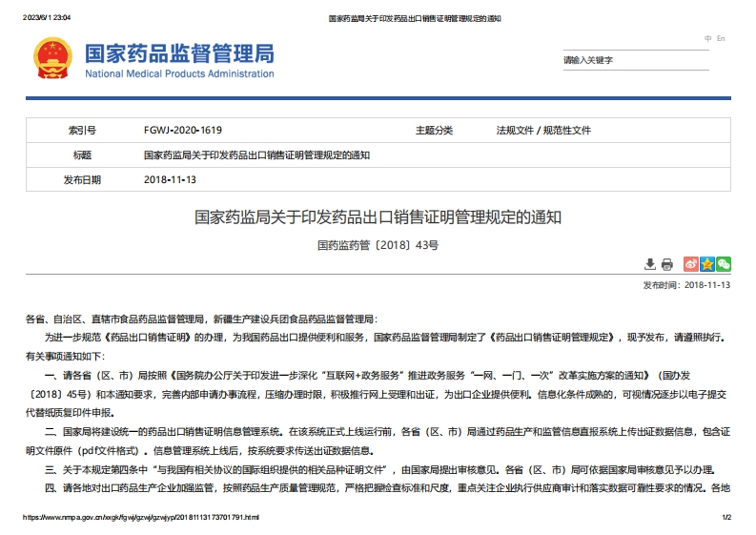Click the 发布时间 line below share icons
The height and width of the screenshot is (535, 756).
pos(686,284)
